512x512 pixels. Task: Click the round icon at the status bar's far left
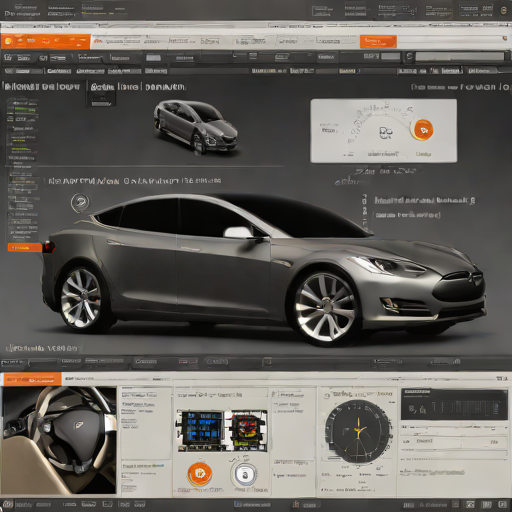coord(7,504)
